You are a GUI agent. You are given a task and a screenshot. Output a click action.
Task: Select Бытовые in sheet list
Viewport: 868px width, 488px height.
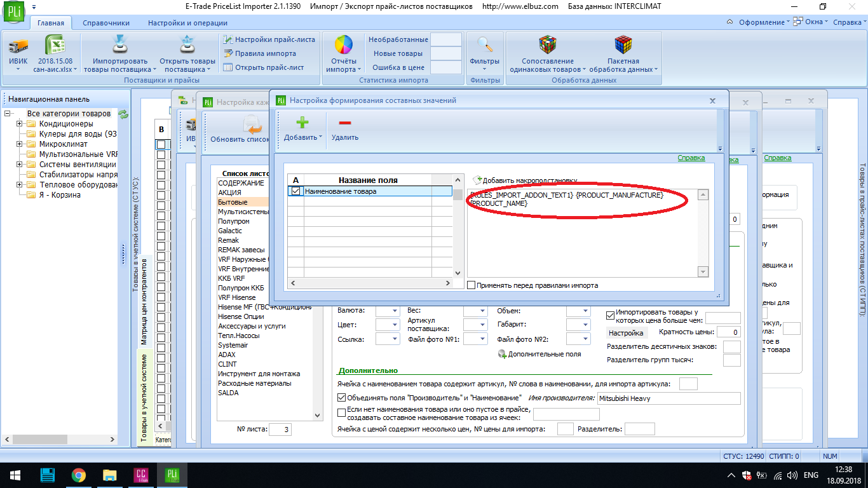[264, 202]
